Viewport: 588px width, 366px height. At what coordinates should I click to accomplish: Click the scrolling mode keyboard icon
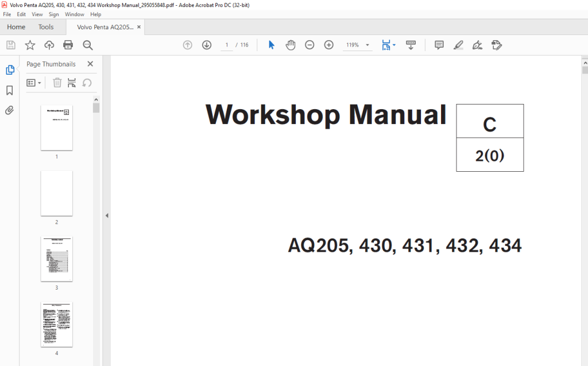click(411, 45)
